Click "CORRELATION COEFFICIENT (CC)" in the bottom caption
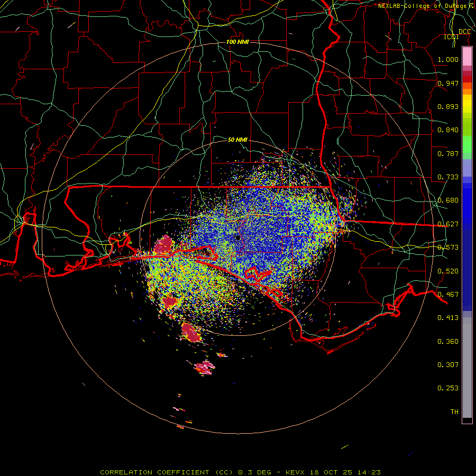 coord(167,472)
